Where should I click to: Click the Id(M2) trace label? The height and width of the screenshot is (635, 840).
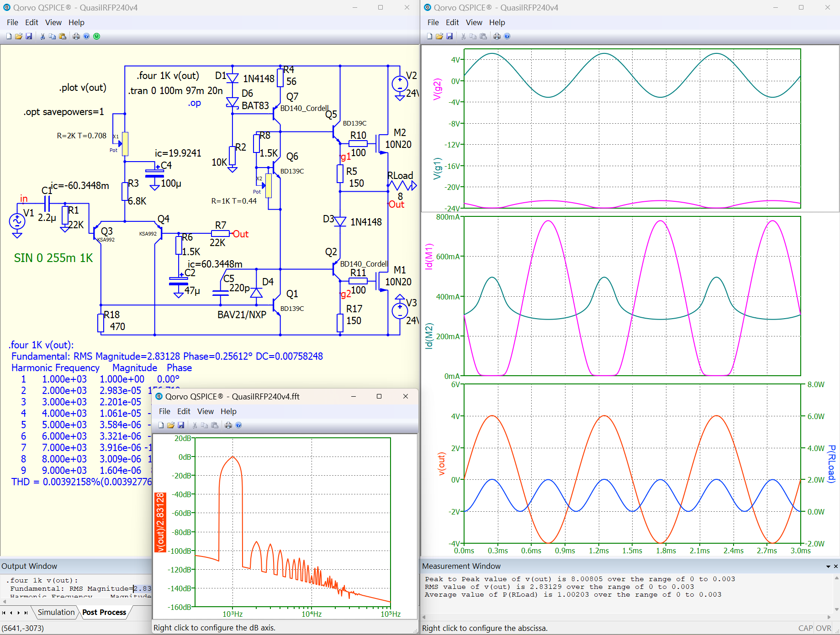pyautogui.click(x=428, y=336)
